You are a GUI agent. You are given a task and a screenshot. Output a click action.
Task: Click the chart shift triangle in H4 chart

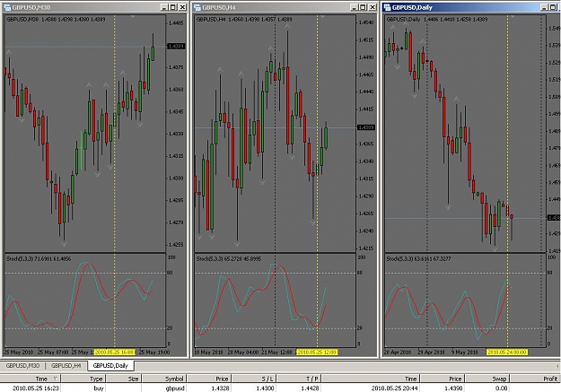tap(323, 16)
